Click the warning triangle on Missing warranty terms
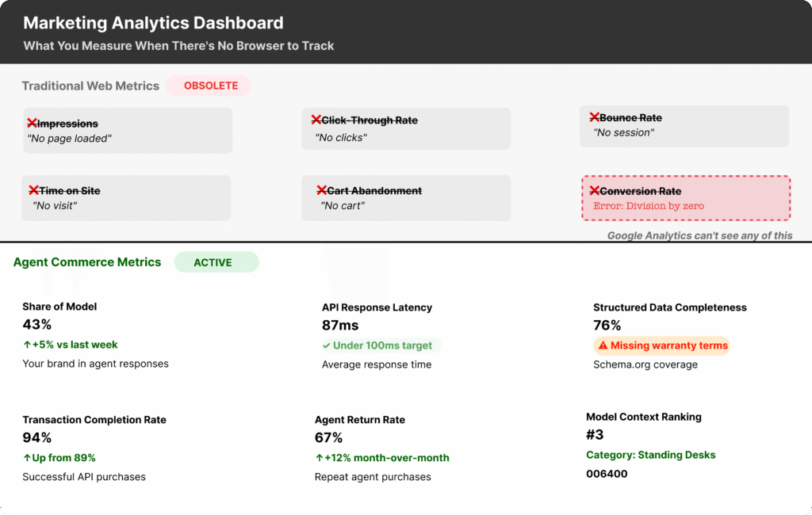This screenshot has height=515, width=812. coord(603,345)
